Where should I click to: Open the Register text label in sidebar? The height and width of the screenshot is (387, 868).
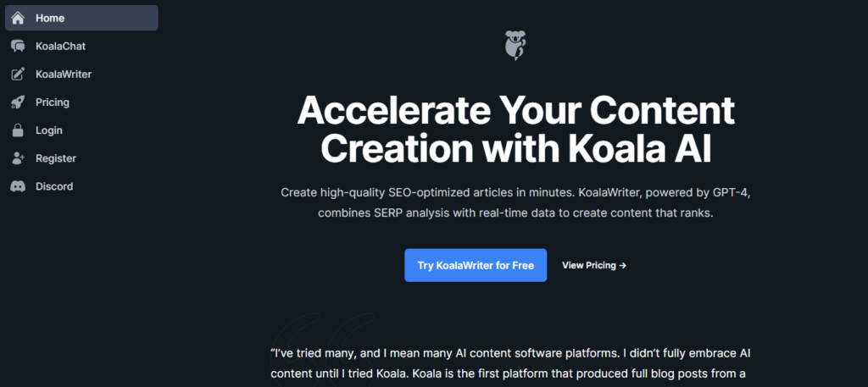[56, 158]
